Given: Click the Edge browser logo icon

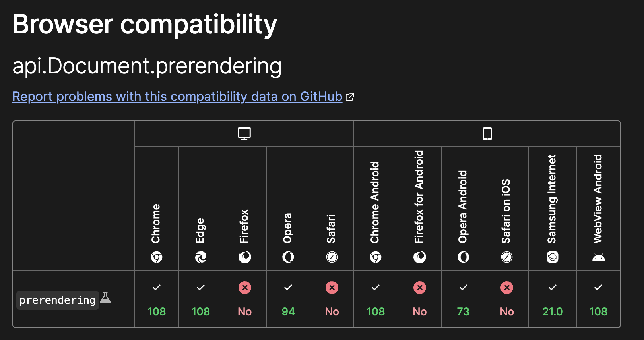Looking at the screenshot, I should click(201, 257).
